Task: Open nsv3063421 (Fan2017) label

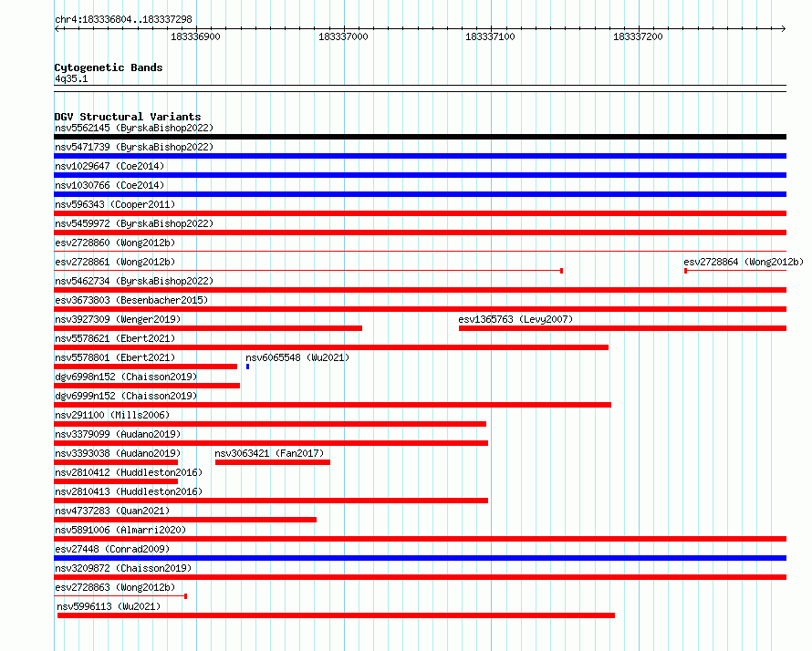Action: coord(269,453)
